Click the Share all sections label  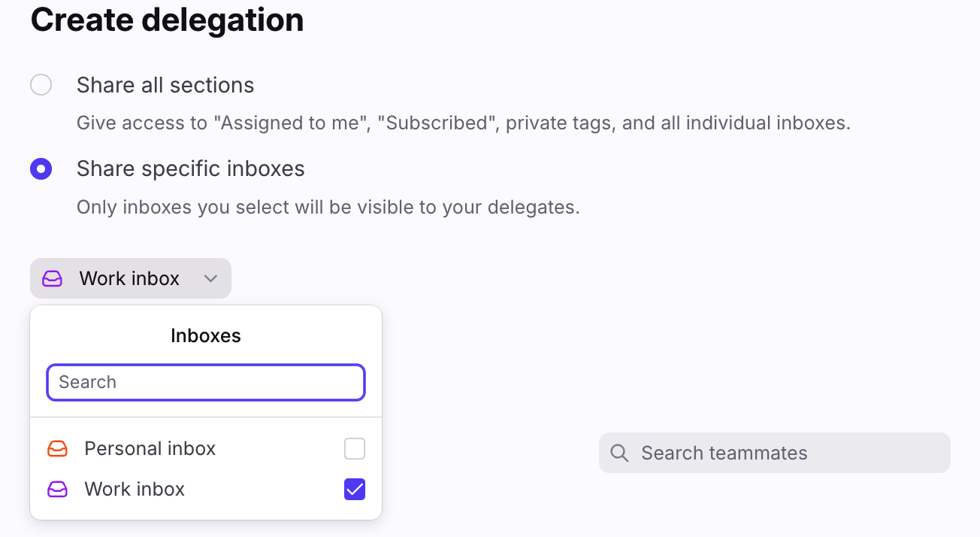165,85
